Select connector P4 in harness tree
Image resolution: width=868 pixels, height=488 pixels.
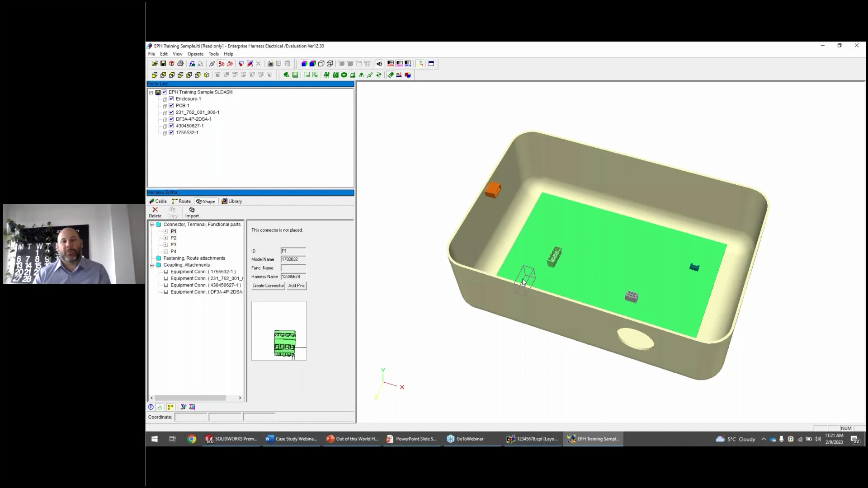(x=174, y=252)
